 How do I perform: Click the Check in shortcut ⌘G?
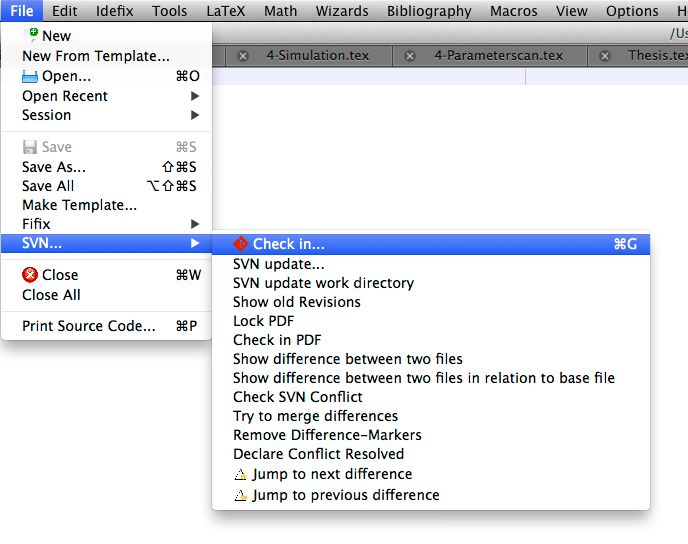pyautogui.click(x=625, y=244)
